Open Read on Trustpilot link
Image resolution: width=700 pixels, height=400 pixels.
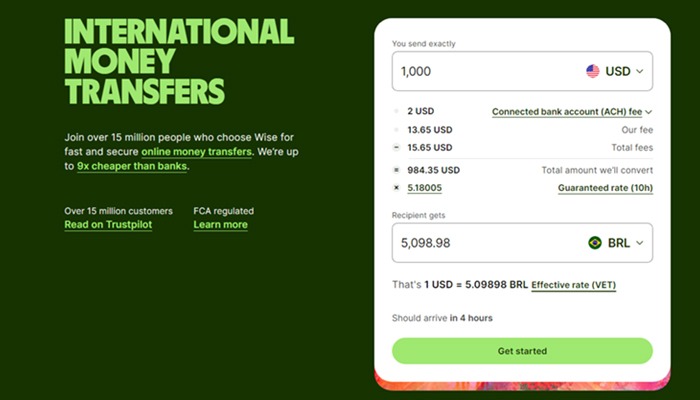pos(108,225)
